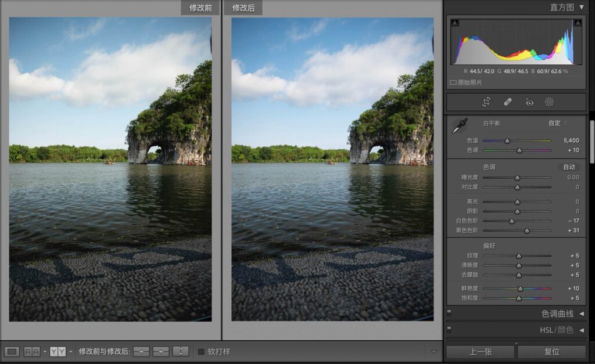Swap before and after settings
The image size is (595, 364).
point(181,351)
